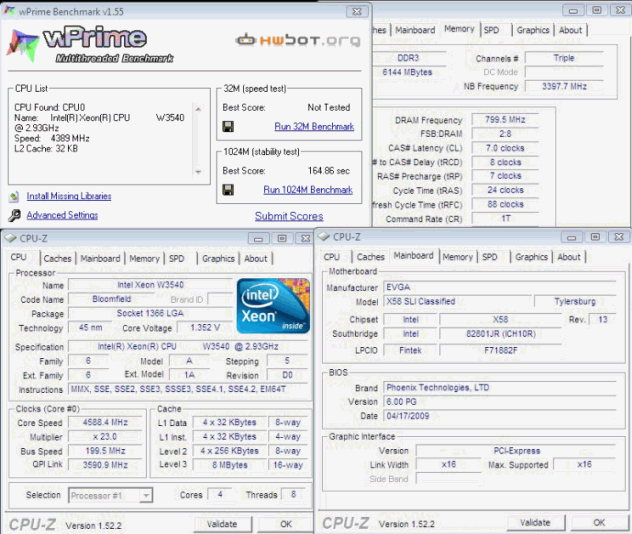The height and width of the screenshot is (534, 632).
Task: Click the DRAM Frequency value 799.5 MHz
Action: click(505, 120)
